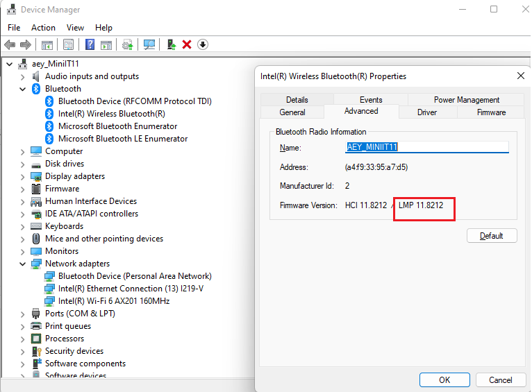532x392 pixels.
Task: Click the Firmware chip icon in tree
Action: click(x=36, y=189)
